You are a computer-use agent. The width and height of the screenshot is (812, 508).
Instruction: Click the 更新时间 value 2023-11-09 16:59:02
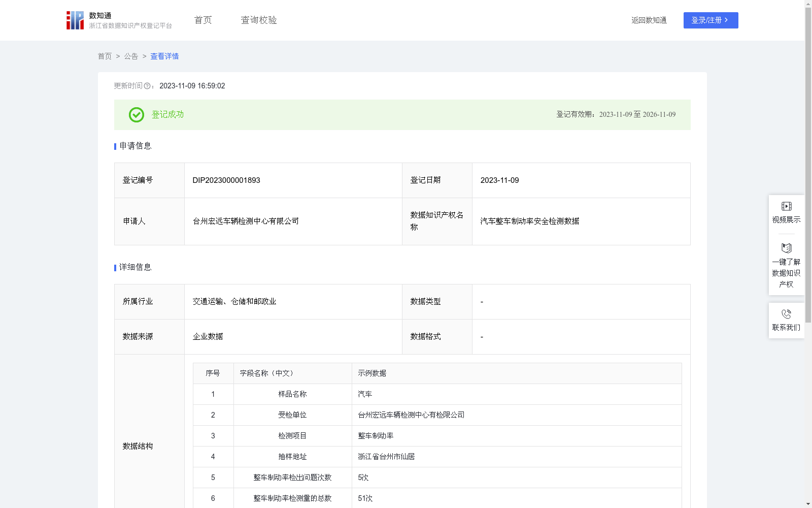(192, 86)
